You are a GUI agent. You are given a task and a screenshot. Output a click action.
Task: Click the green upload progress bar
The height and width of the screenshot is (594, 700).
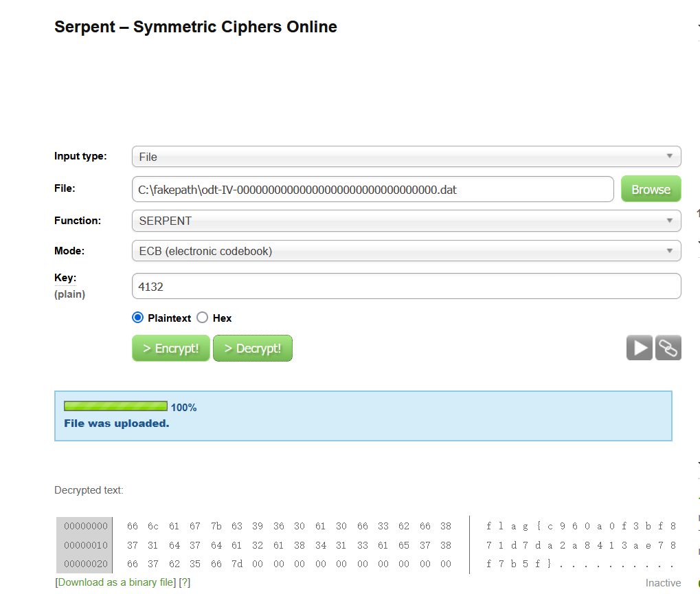coord(115,406)
